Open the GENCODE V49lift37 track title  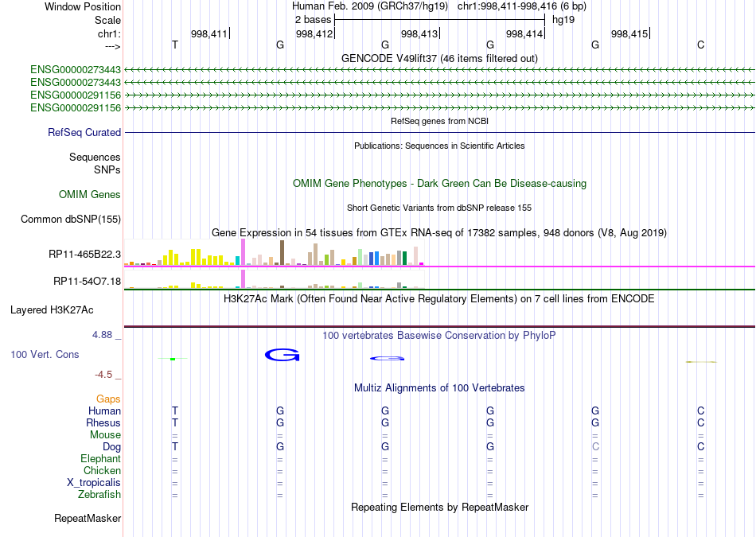coord(439,59)
